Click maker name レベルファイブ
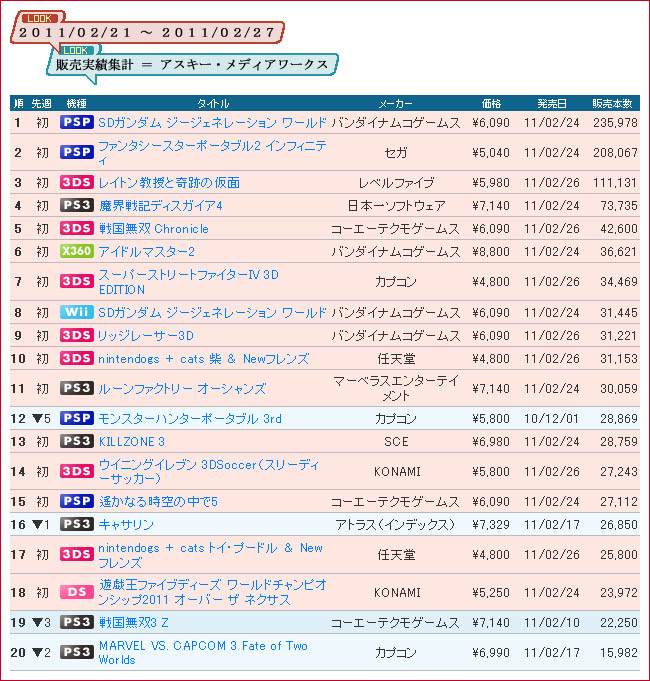Screen dimensions: 650x681 click(396, 183)
